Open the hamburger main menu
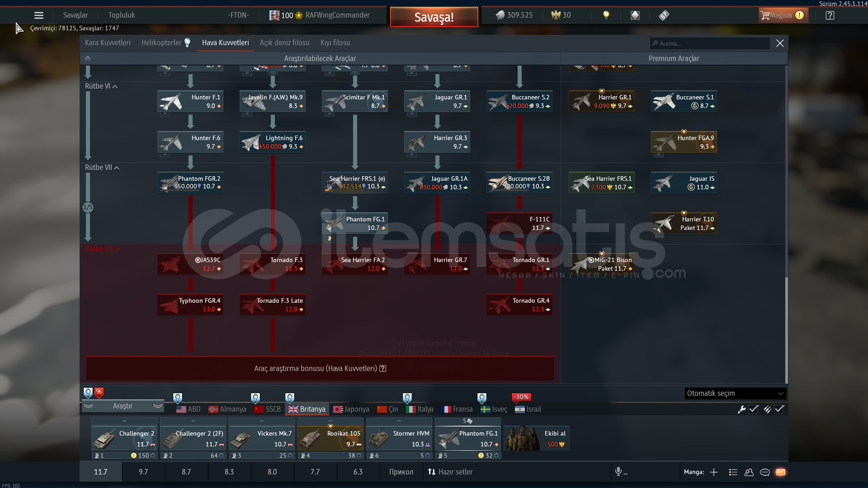868x488 pixels. click(x=39, y=15)
